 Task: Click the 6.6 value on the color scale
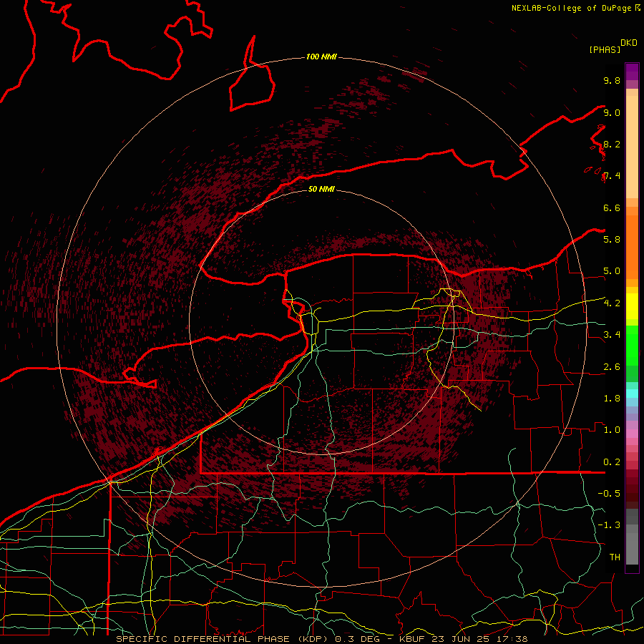(x=612, y=208)
